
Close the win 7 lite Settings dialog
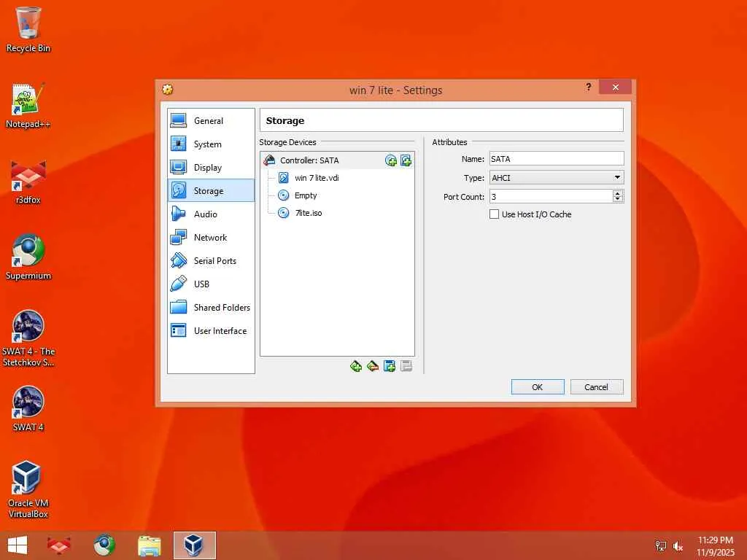point(616,87)
